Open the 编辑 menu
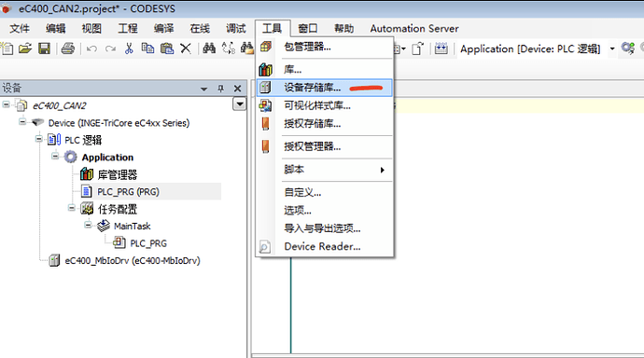Viewport: 644px width, 358px height. click(x=56, y=28)
